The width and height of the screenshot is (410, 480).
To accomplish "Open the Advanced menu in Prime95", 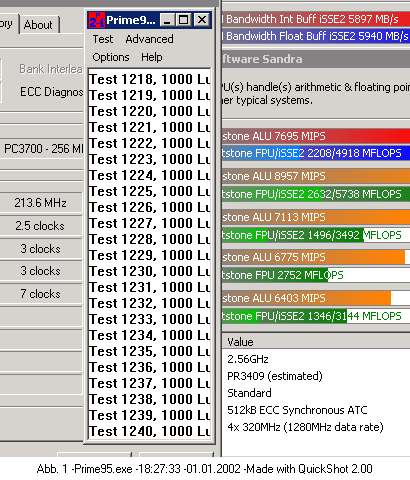I will [x=149, y=39].
